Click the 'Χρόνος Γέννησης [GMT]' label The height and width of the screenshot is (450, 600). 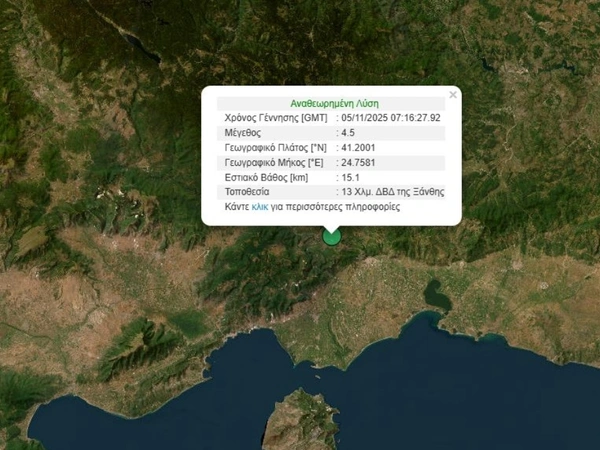[275, 117]
